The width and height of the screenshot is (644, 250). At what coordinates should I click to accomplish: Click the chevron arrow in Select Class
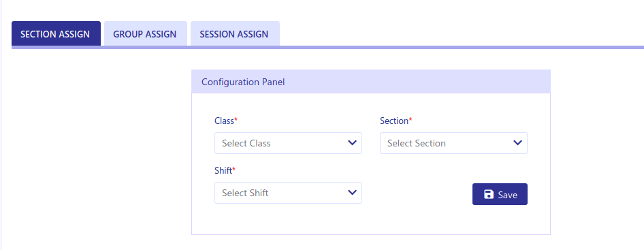point(352,143)
